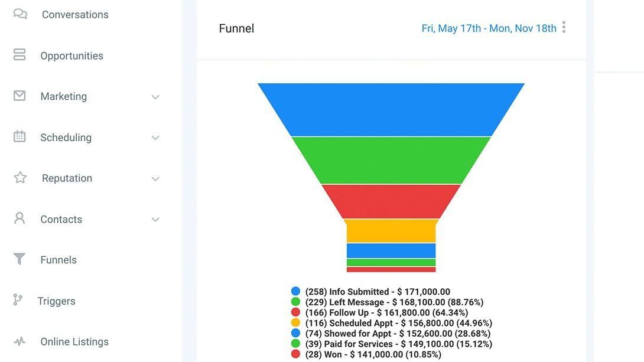Open the Funnel date range link
Screen dimensions: 644x362
tap(489, 28)
